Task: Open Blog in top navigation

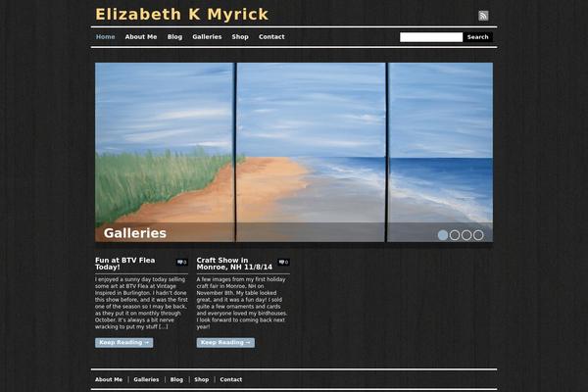Action: [174, 37]
